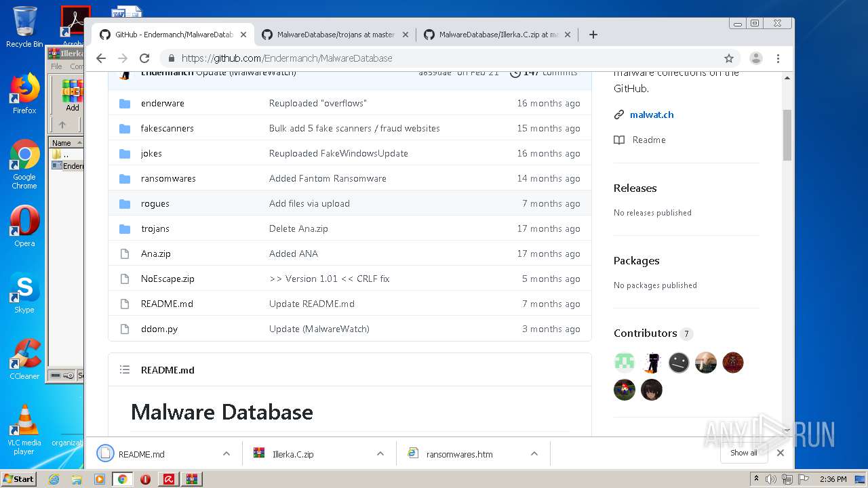
Task: Open Skype desktop shortcut
Action: pos(24,293)
